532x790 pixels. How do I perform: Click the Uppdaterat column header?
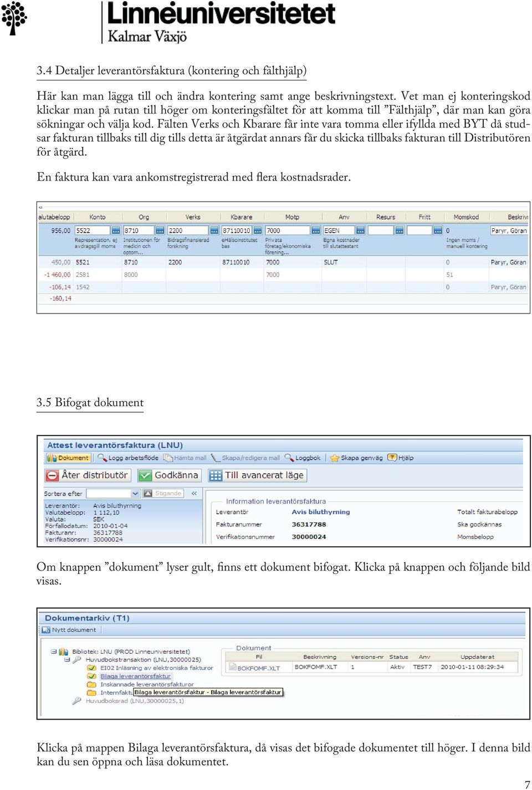click(477, 656)
